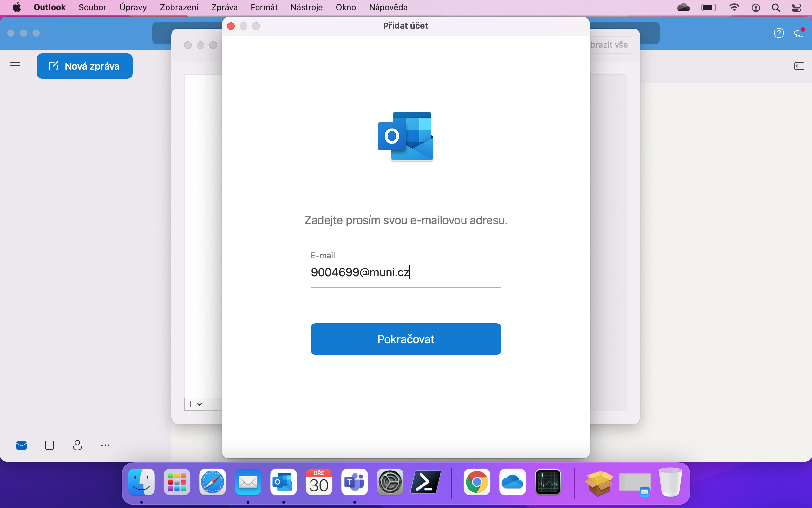Open Activity Monitor from the Dock
812x508 pixels.
point(548,482)
